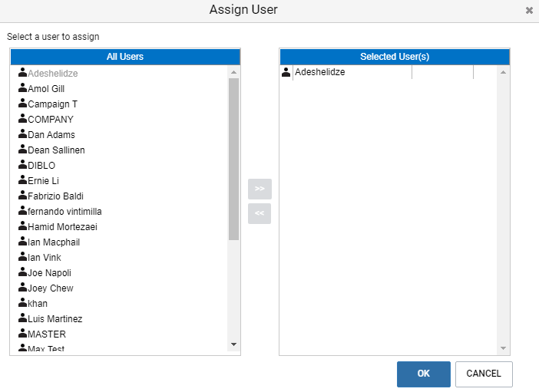
Task: Confirm assignment with OK button
Action: coord(424,374)
